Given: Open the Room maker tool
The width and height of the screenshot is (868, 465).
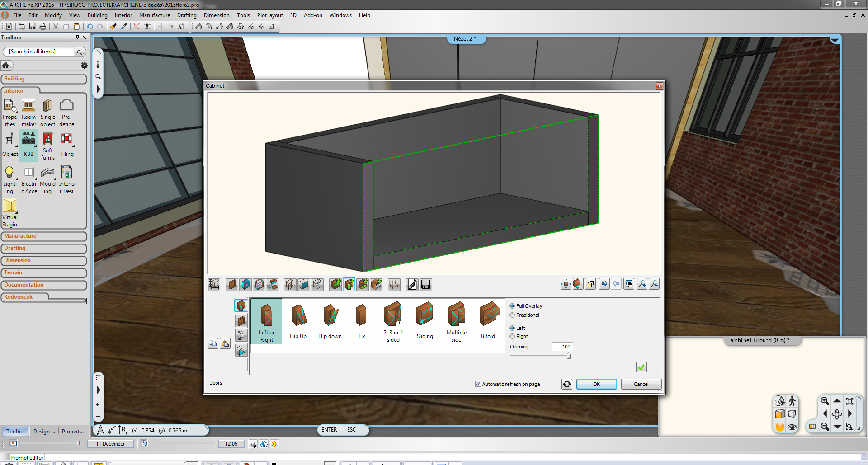Looking at the screenshot, I should tap(28, 113).
